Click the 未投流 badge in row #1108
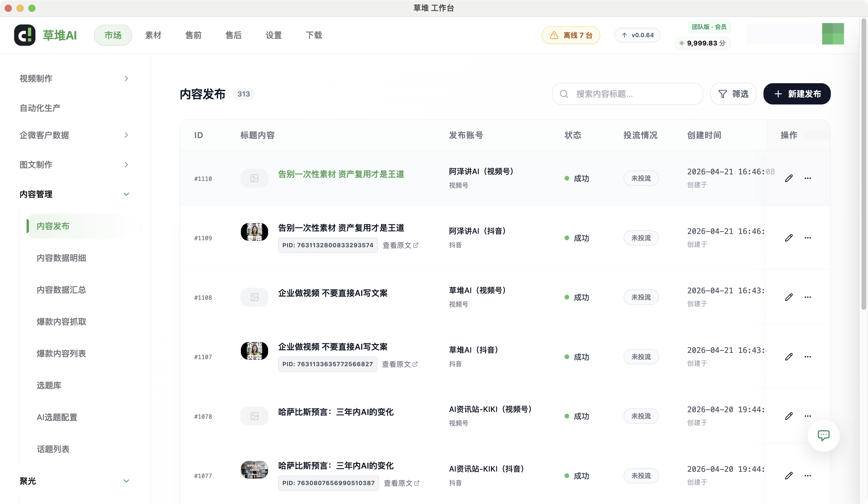 point(641,297)
